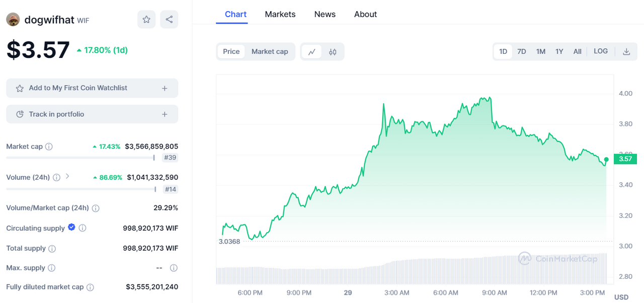Image resolution: width=644 pixels, height=303 pixels.
Task: Select Market cap chart toggle
Action: pyautogui.click(x=270, y=51)
